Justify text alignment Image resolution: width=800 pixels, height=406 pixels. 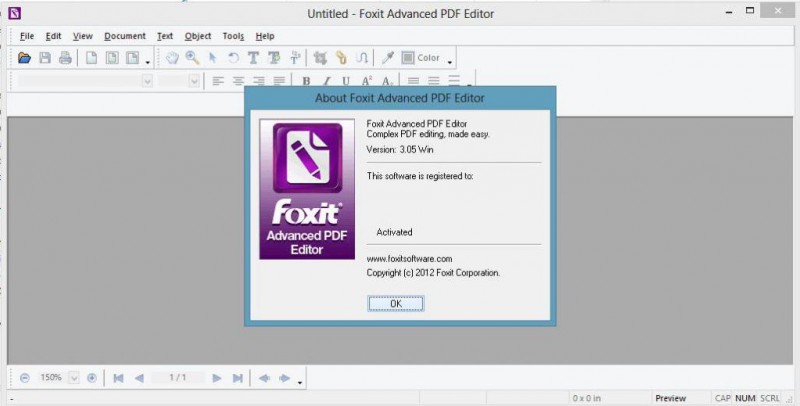tap(279, 81)
